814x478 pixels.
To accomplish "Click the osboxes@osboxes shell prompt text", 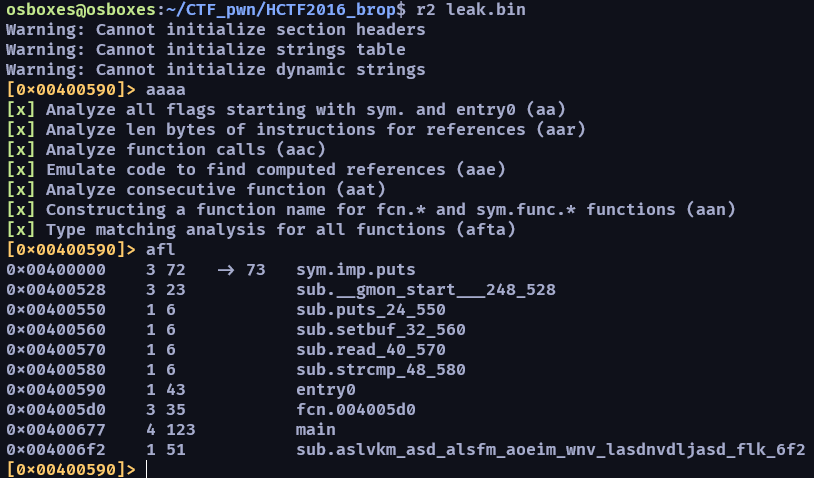I will [81, 10].
